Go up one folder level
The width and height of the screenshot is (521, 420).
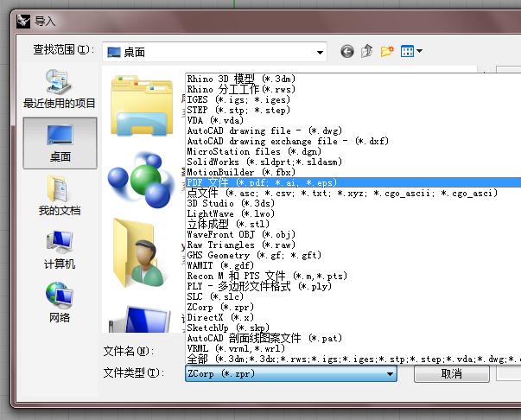pyautogui.click(x=367, y=51)
